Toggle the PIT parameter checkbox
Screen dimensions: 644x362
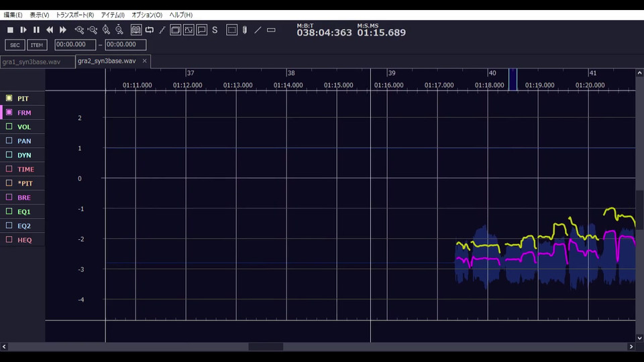coord(9,98)
